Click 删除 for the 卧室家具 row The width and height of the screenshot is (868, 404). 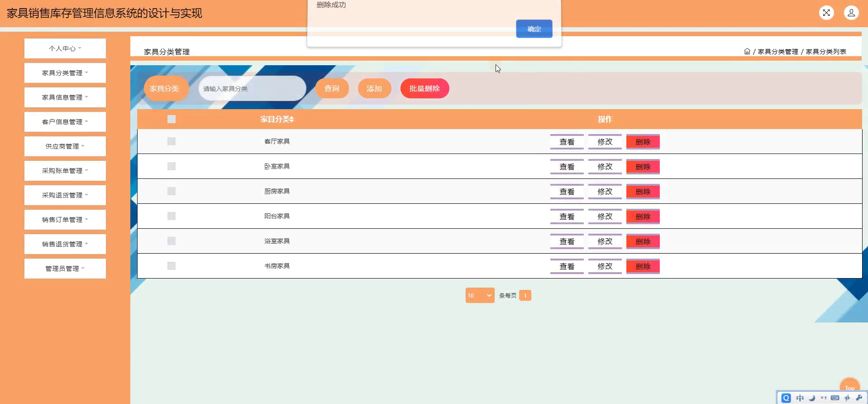[x=643, y=167]
